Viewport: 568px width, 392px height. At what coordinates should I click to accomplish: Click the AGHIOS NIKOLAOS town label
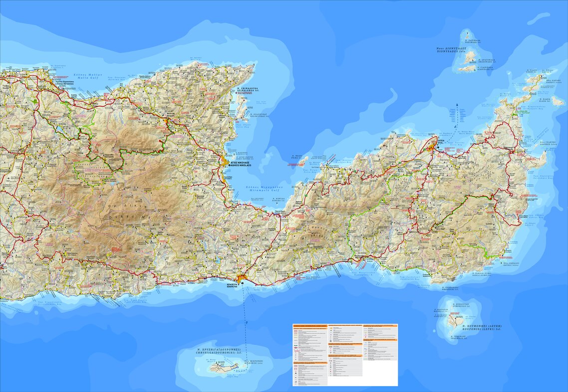click(x=241, y=165)
